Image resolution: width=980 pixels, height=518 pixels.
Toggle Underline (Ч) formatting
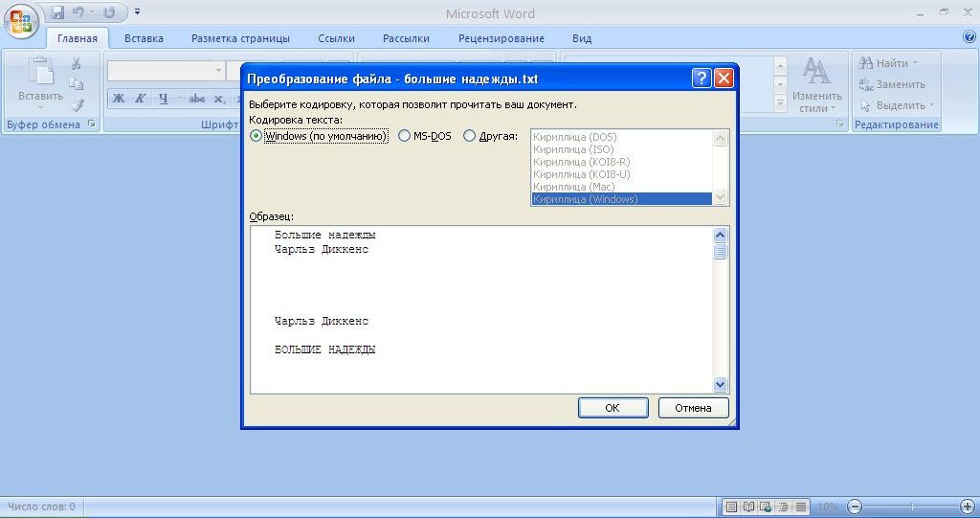tap(163, 99)
